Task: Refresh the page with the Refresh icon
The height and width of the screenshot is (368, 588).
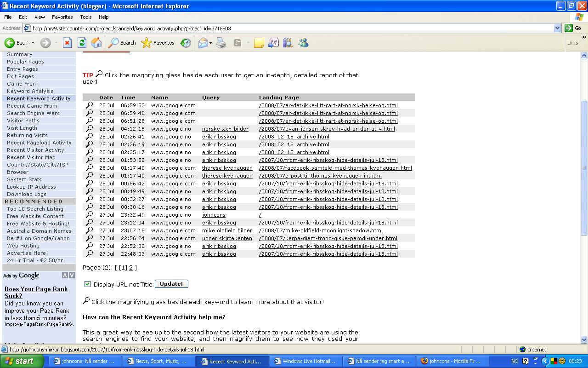Action: tap(82, 43)
